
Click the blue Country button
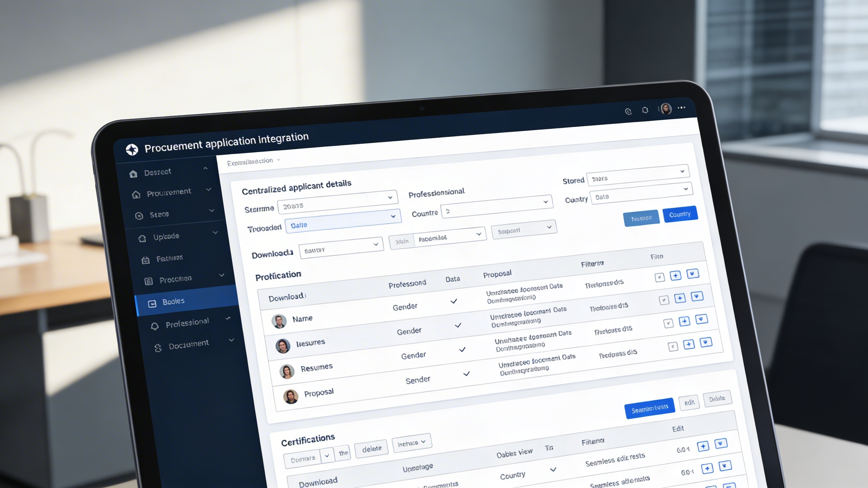pos(680,214)
